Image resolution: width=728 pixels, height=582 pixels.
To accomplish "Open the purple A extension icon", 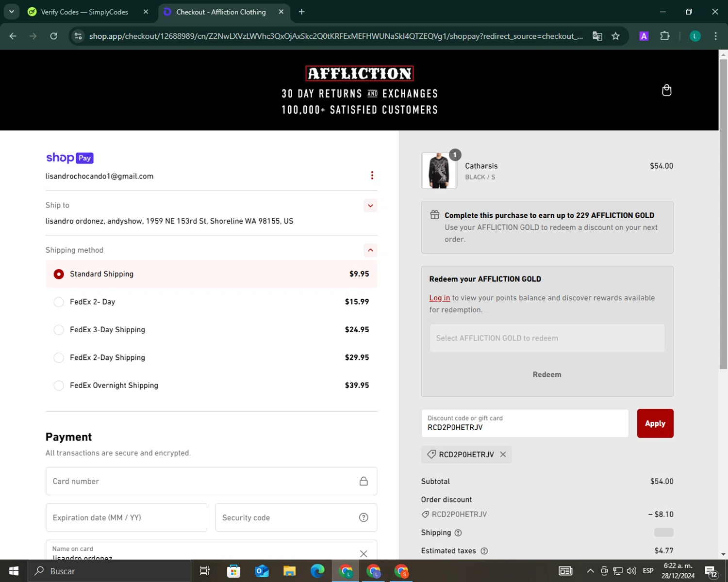I will [644, 36].
